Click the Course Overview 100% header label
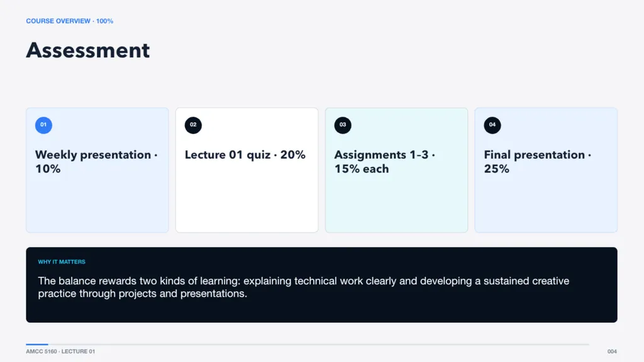Screen dimensions: 644x362 69,21
